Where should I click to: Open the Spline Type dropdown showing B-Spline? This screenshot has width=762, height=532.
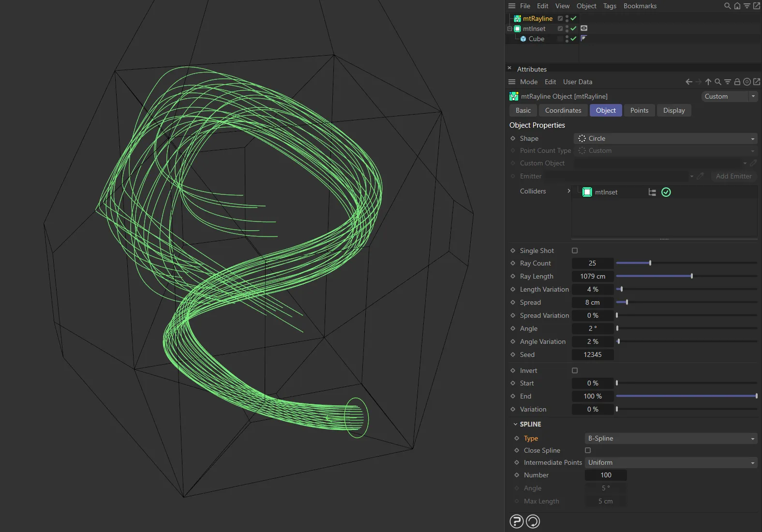(671, 438)
